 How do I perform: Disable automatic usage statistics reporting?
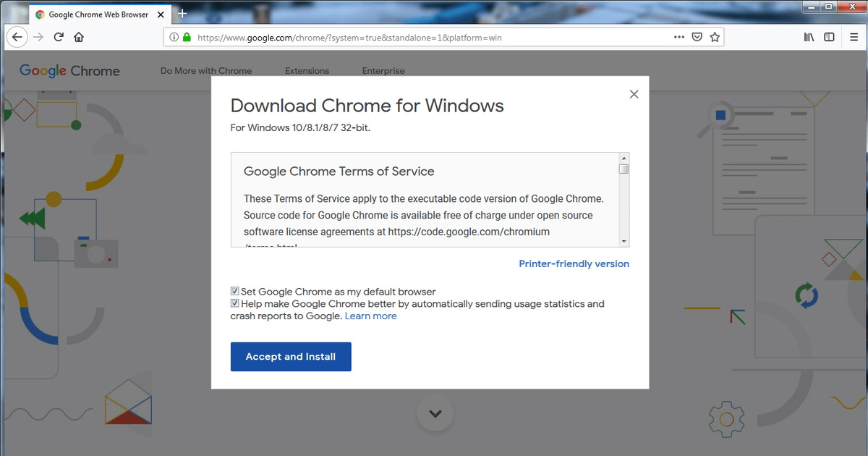234,303
